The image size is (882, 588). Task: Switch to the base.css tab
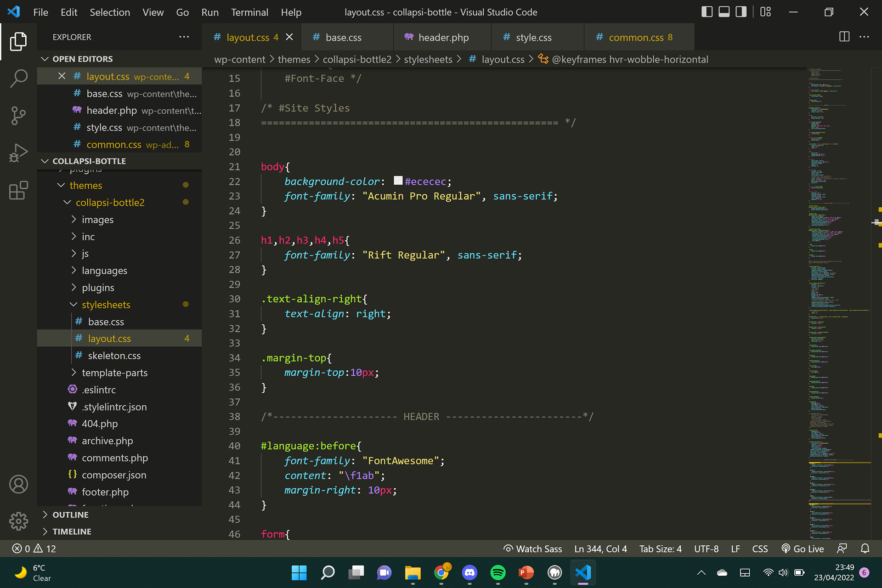(x=347, y=37)
